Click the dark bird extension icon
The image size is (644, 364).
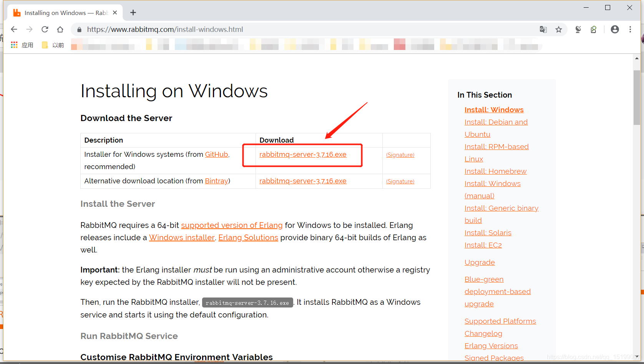(578, 30)
